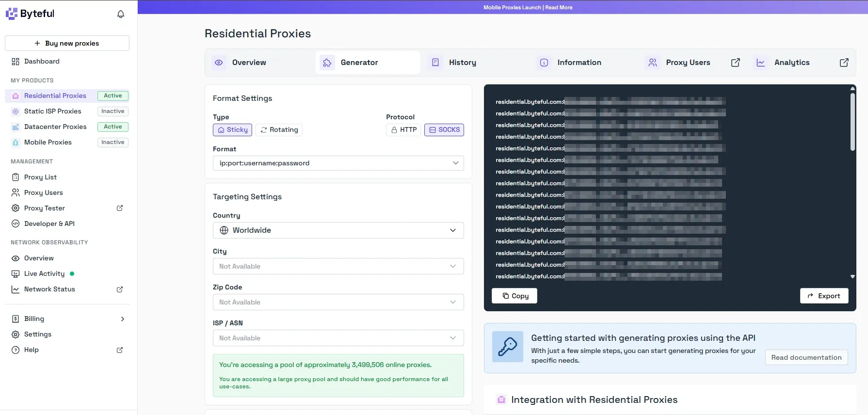Click the Developer & API icon
The width and height of the screenshot is (868, 415).
click(16, 224)
